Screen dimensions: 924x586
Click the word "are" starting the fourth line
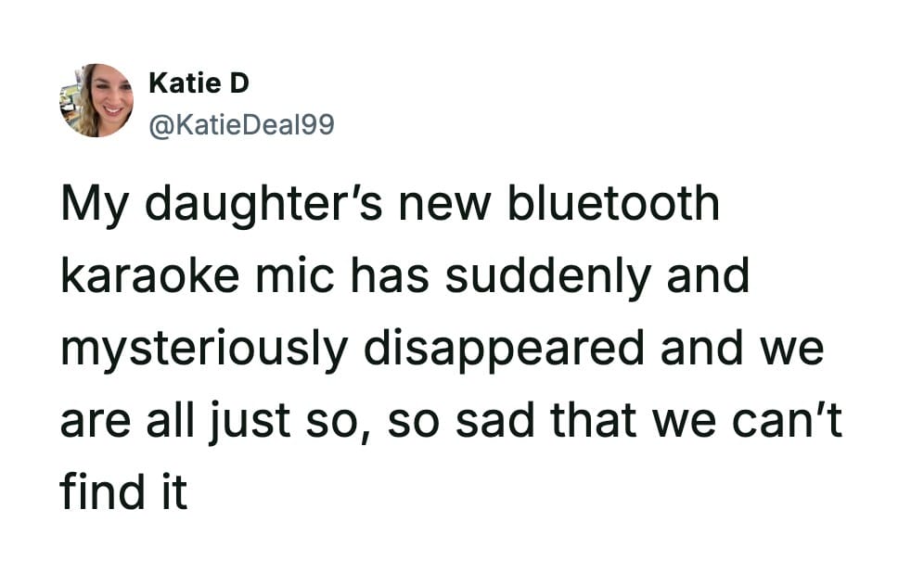tap(96, 421)
